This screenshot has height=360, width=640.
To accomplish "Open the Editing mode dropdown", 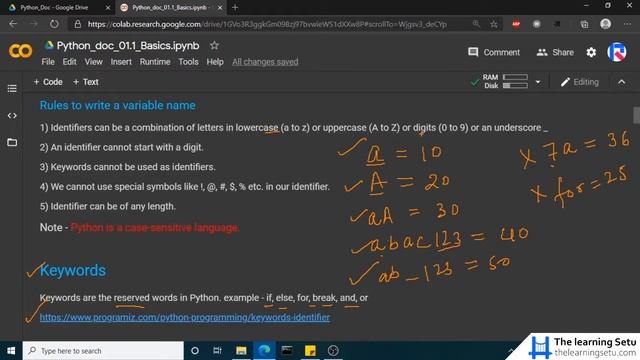I will [580, 82].
